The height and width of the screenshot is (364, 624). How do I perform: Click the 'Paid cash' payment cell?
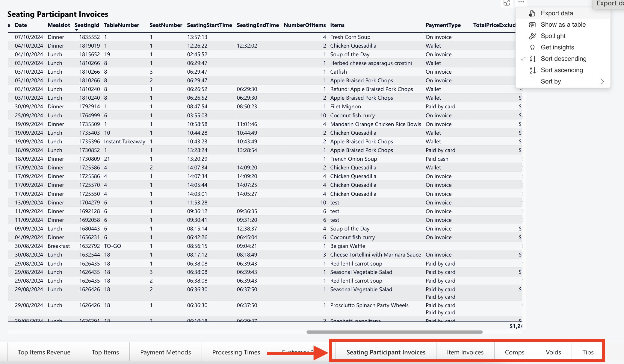point(437,159)
